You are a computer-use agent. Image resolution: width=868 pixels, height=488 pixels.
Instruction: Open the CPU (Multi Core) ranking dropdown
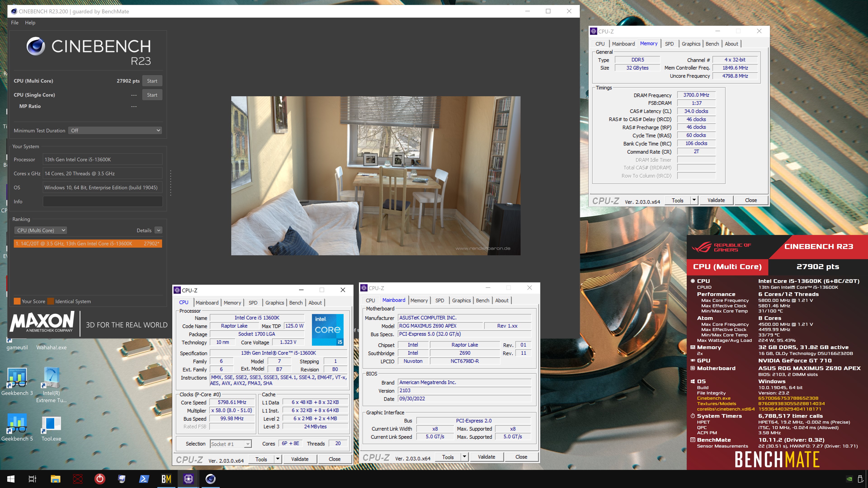pos(40,230)
